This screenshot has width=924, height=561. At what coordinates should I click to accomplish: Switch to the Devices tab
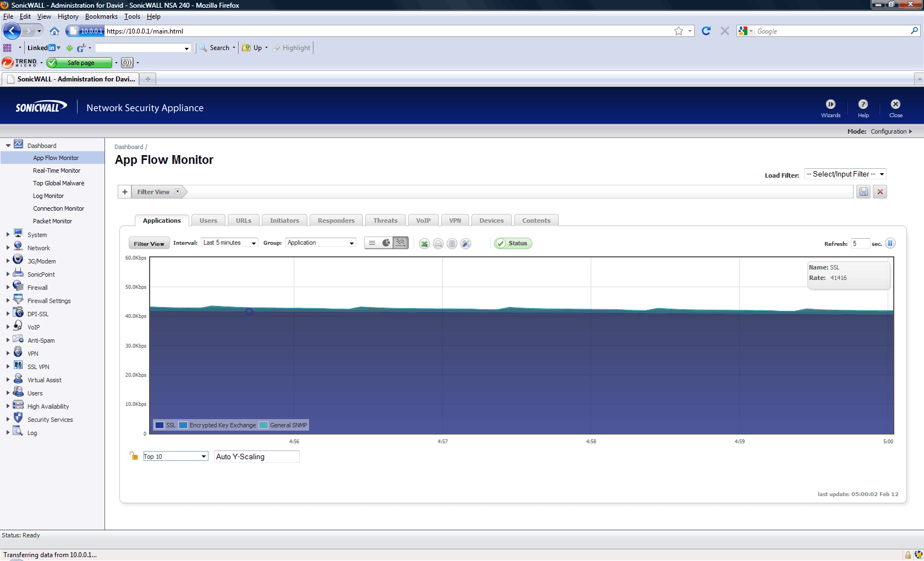(x=491, y=221)
